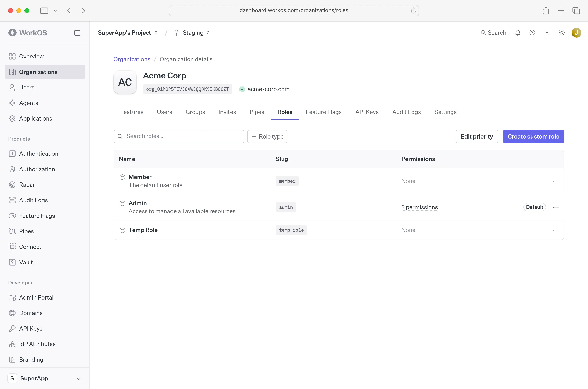Select the Roles tab

coord(285,112)
